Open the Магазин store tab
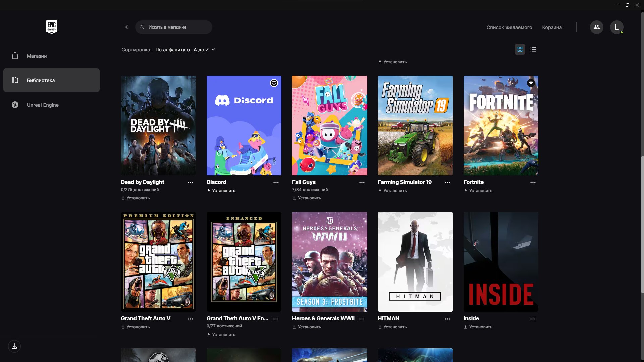644x362 pixels. 37,56
